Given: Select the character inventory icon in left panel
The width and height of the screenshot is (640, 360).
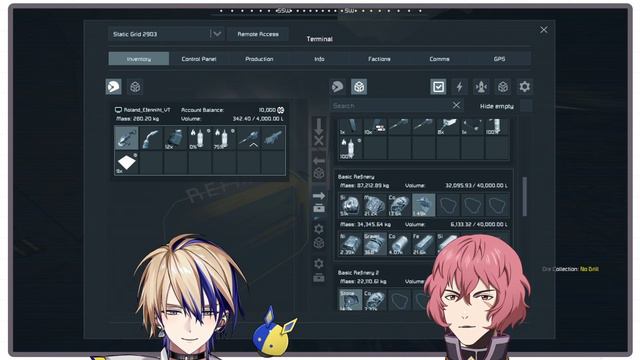Looking at the screenshot, I should [113, 87].
